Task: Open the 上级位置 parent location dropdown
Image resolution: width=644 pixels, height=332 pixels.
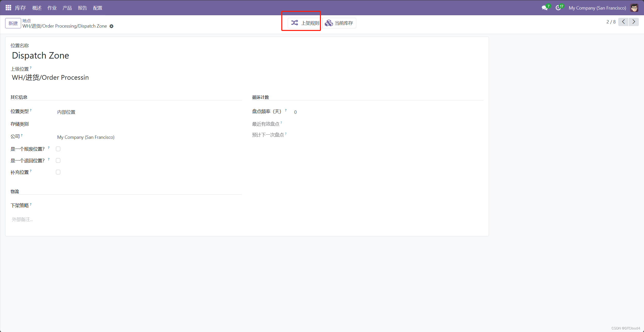Action: click(50, 77)
